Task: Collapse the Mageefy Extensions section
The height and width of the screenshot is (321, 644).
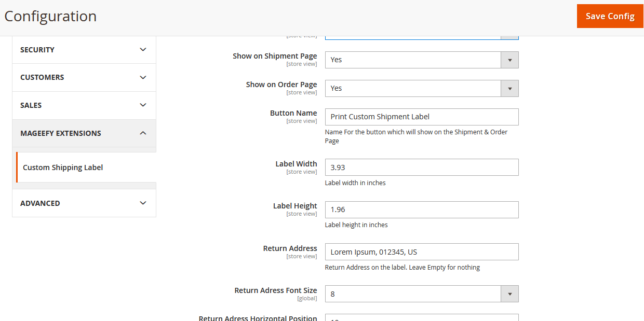Action: tap(143, 133)
